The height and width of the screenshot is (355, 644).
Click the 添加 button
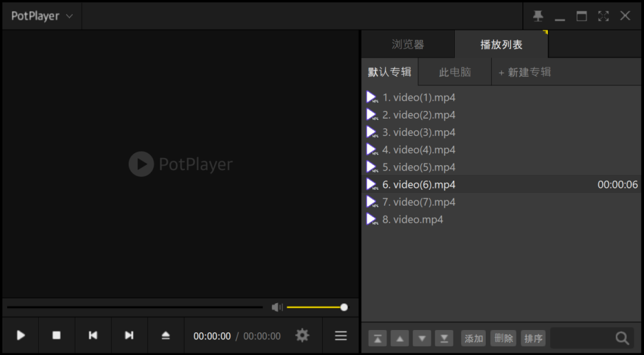pyautogui.click(x=473, y=338)
